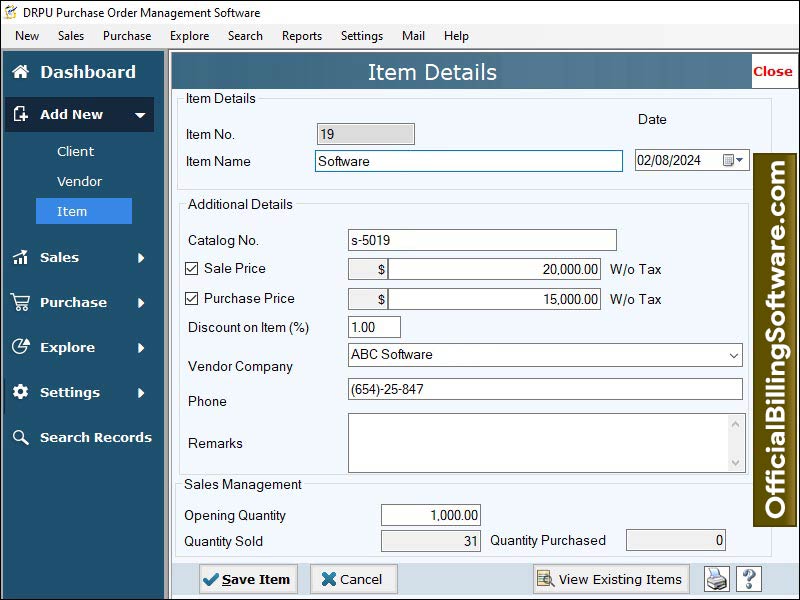The image size is (800, 600).
Task: Open the Reports menu
Action: pyautogui.click(x=301, y=35)
